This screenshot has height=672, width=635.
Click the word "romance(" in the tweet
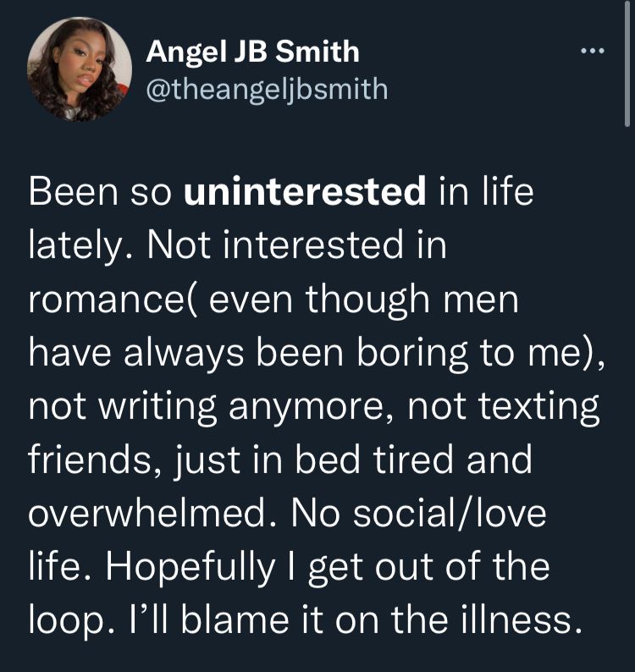(113, 299)
